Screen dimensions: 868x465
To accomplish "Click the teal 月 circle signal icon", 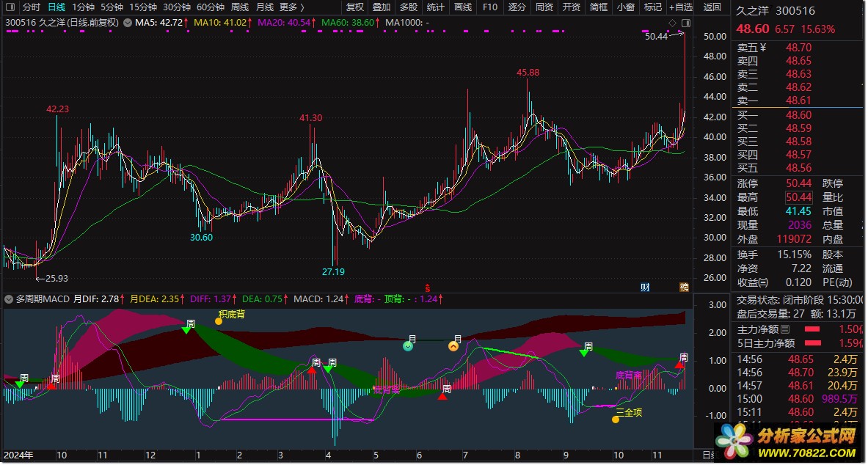I will click(409, 345).
